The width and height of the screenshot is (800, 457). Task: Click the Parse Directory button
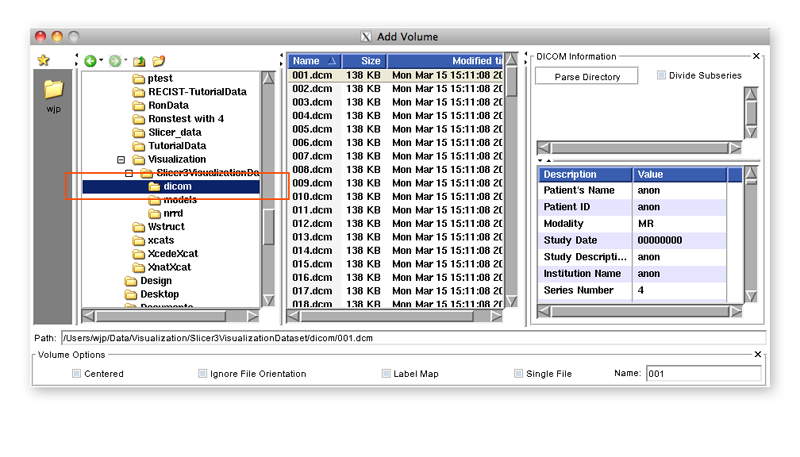coord(588,77)
